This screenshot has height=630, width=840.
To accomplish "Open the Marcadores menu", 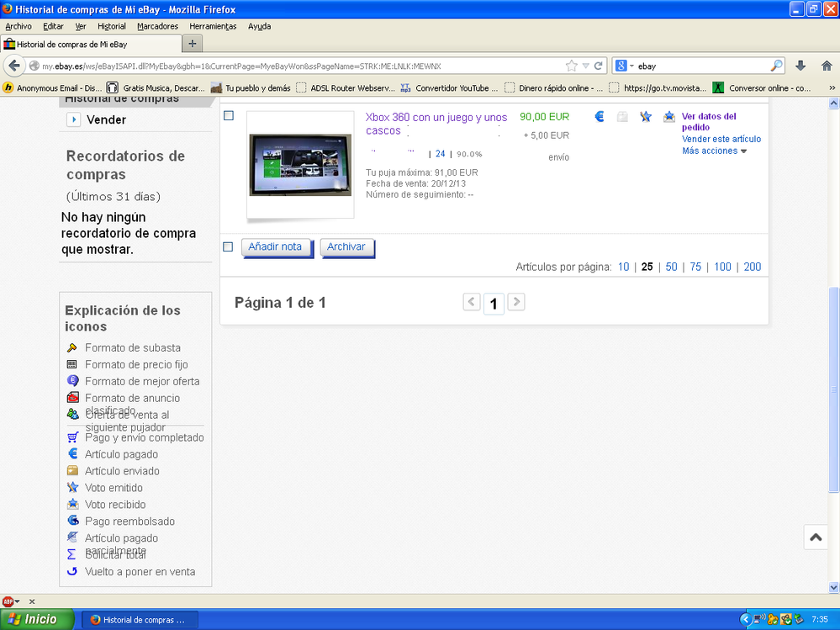I will pyautogui.click(x=157, y=26).
